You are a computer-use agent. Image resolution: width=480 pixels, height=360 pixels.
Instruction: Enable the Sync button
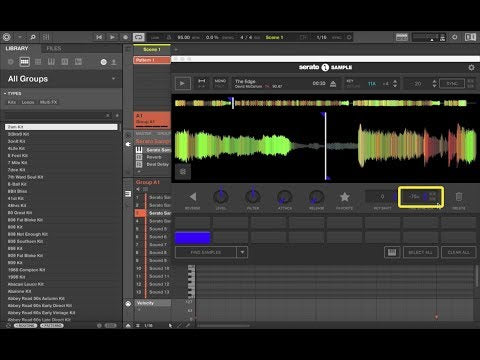[x=452, y=83]
